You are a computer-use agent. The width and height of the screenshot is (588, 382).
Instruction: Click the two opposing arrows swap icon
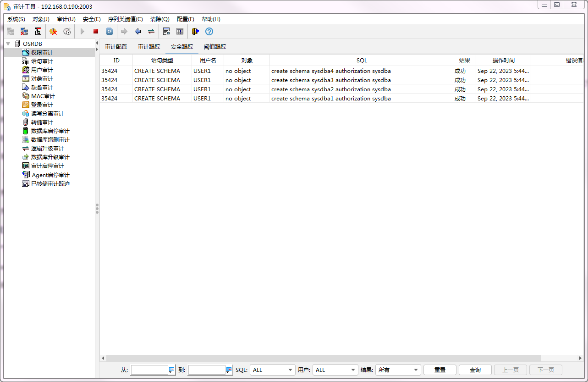(x=151, y=32)
